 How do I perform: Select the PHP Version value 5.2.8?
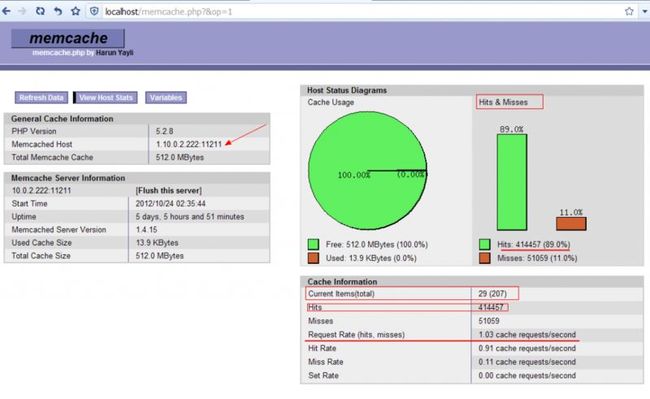(x=165, y=131)
